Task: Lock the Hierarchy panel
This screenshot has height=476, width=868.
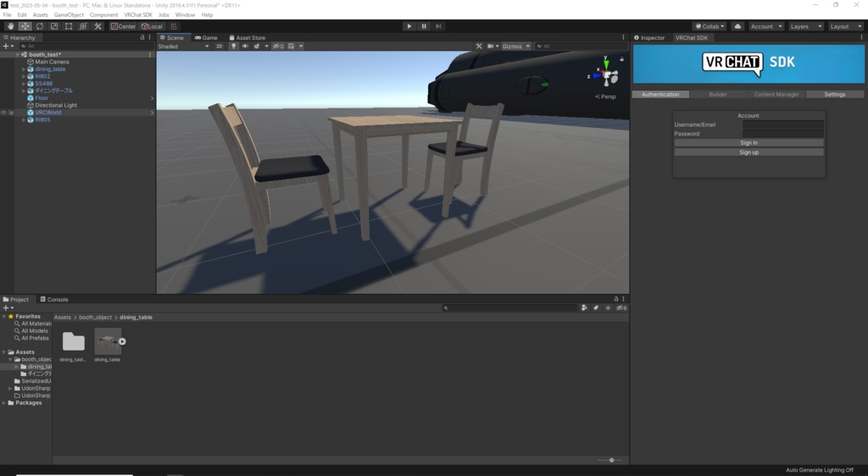Action: tap(142, 37)
